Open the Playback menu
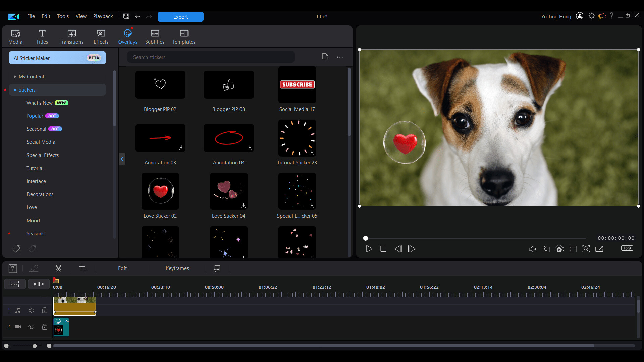The height and width of the screenshot is (362, 644). [103, 16]
